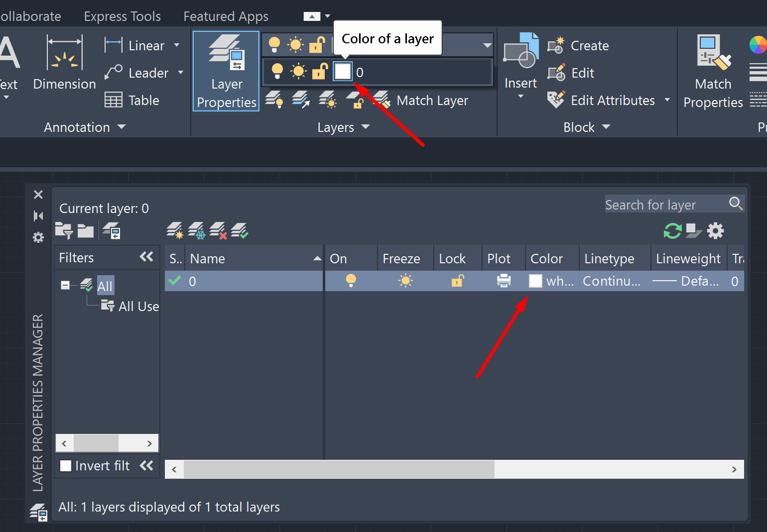Switch to the Express Tools tab
The image size is (767, 532).
122,15
